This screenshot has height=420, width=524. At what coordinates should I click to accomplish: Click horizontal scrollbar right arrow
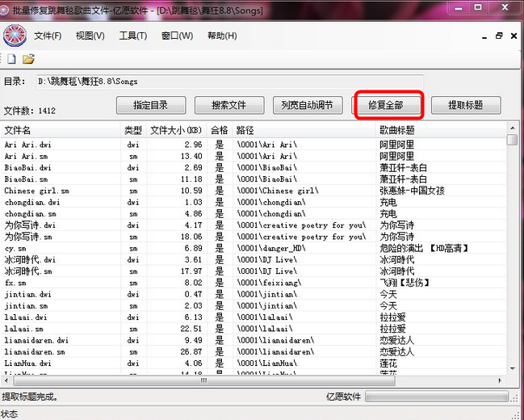point(501,380)
